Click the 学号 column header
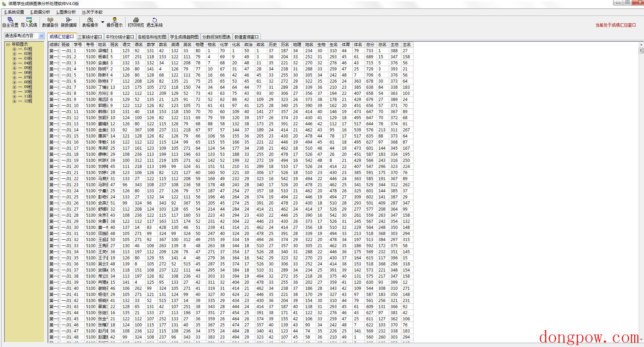 [78, 45]
